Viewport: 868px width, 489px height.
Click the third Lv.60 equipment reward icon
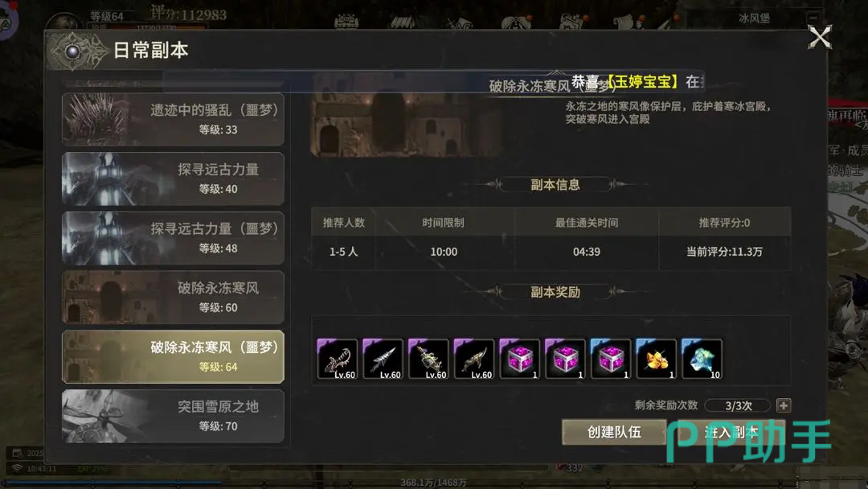coord(428,359)
